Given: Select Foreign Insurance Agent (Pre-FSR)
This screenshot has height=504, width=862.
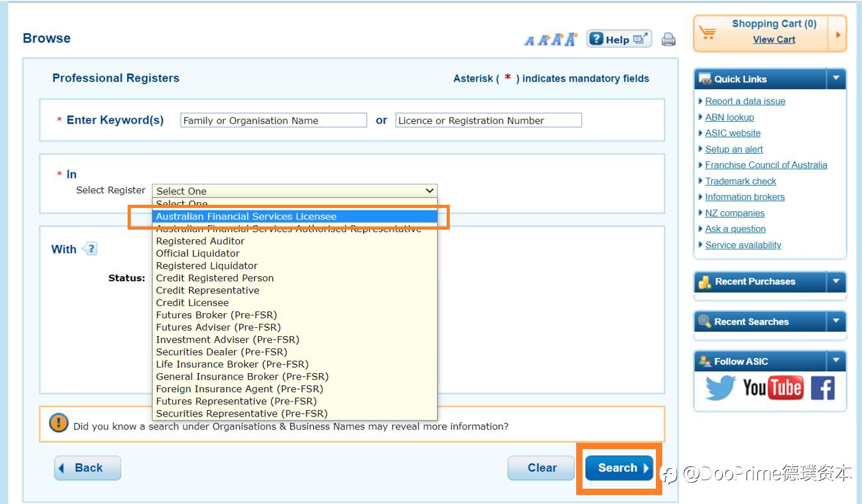Looking at the screenshot, I should 295,389.
